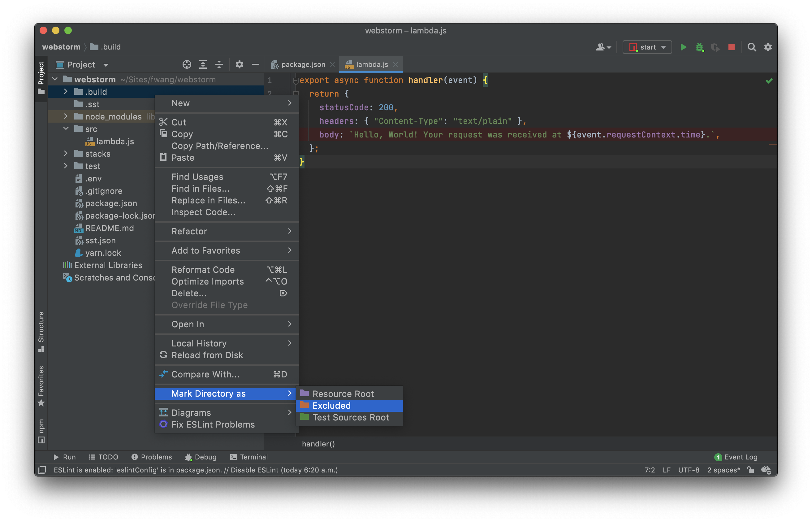Click the Collapse All icon in Project panel

click(x=219, y=64)
